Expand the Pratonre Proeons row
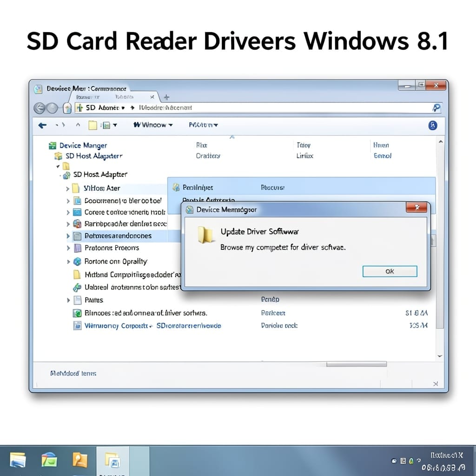This screenshot has height=476, width=476. coord(68,248)
